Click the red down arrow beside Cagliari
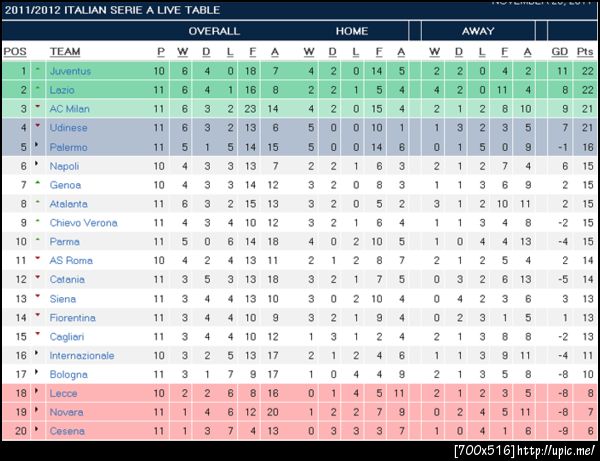Viewport: 600px width, 461px height. click(x=38, y=335)
